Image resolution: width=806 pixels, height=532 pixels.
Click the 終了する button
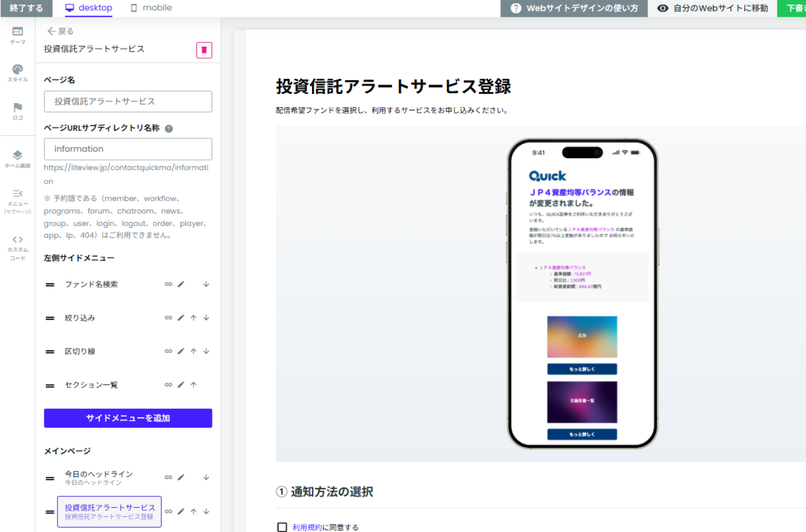[x=26, y=8]
